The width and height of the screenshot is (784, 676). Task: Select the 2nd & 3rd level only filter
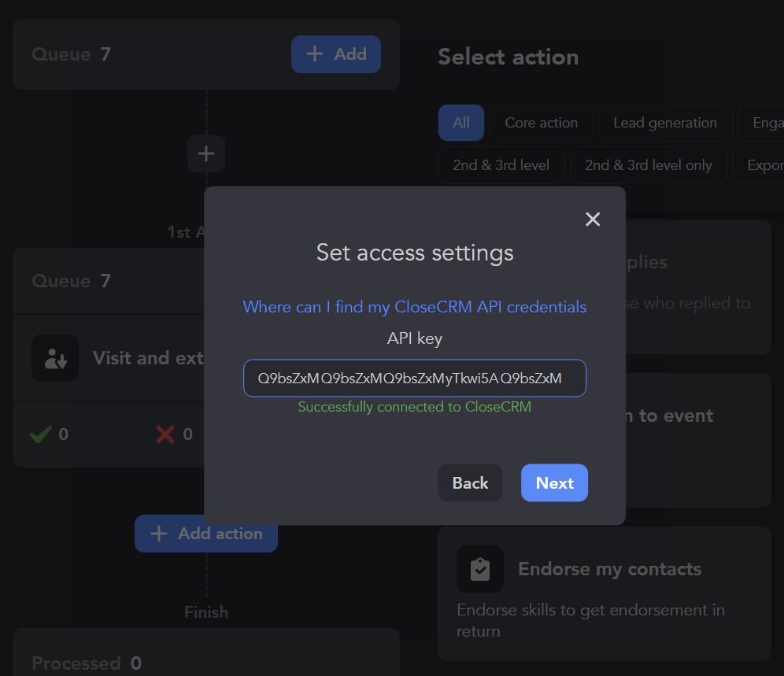[x=648, y=165]
